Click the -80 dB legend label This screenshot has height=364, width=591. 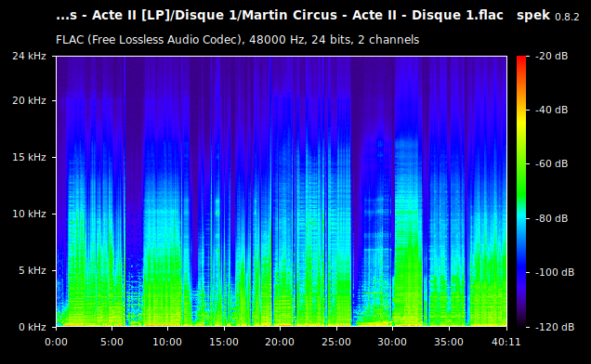551,218
